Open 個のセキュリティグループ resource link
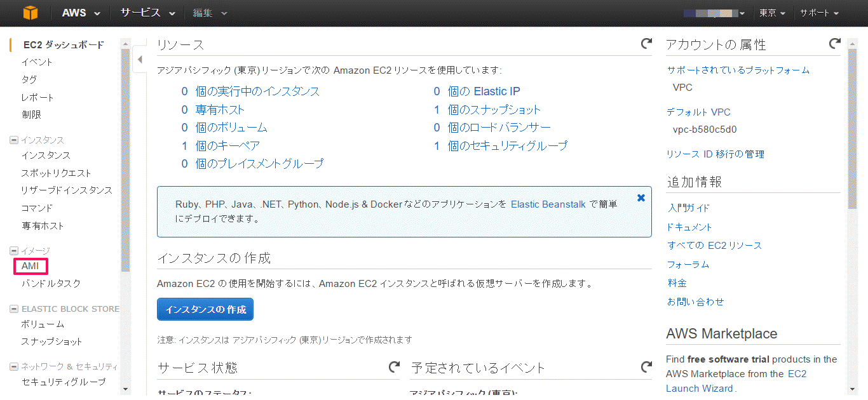 tap(508, 146)
